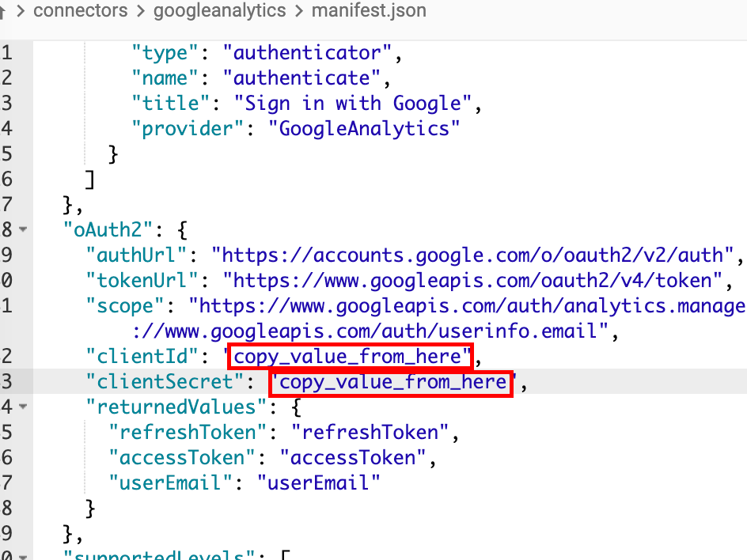Viewport: 747px width, 560px height.
Task: Collapse the oAuth2 block fold arrow
Action: tap(22, 230)
